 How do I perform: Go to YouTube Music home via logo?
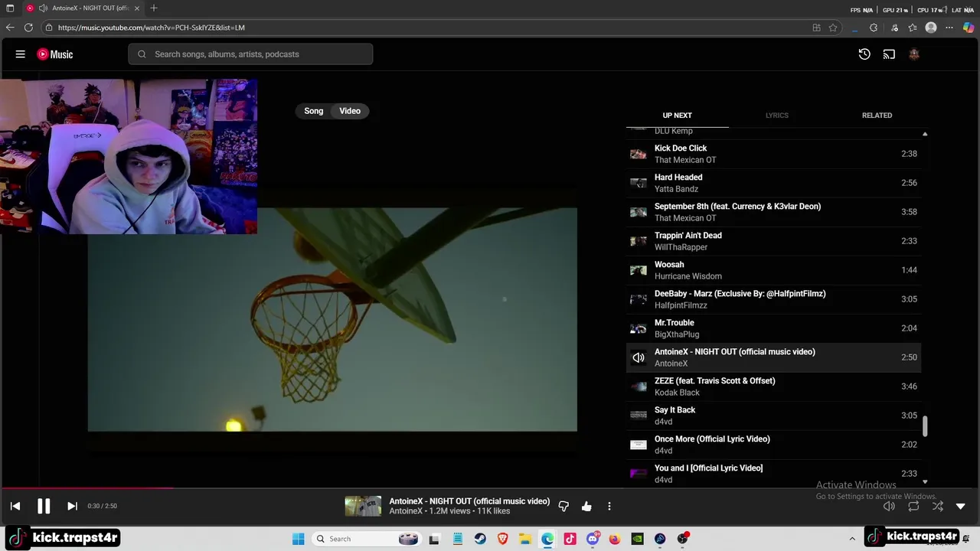point(55,54)
